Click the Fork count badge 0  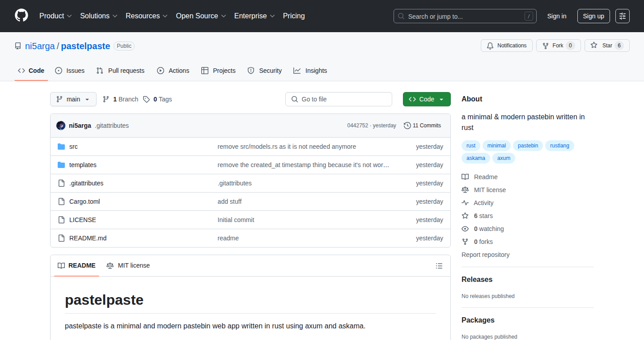click(570, 46)
